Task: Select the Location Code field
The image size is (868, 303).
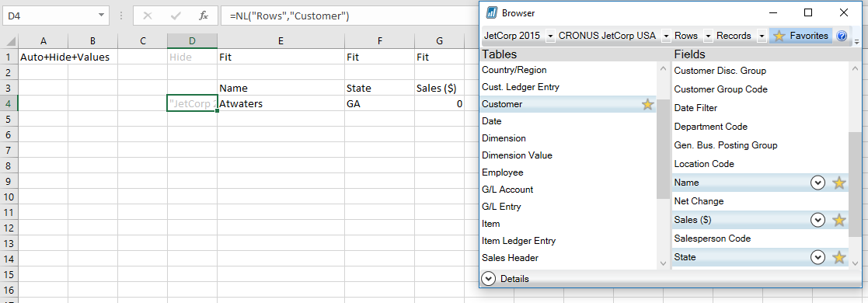Action: click(x=760, y=164)
